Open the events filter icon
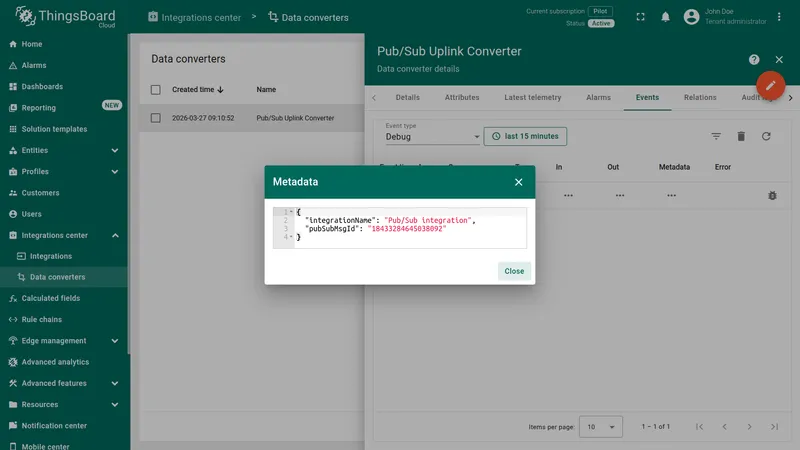800x450 pixels. [716, 136]
